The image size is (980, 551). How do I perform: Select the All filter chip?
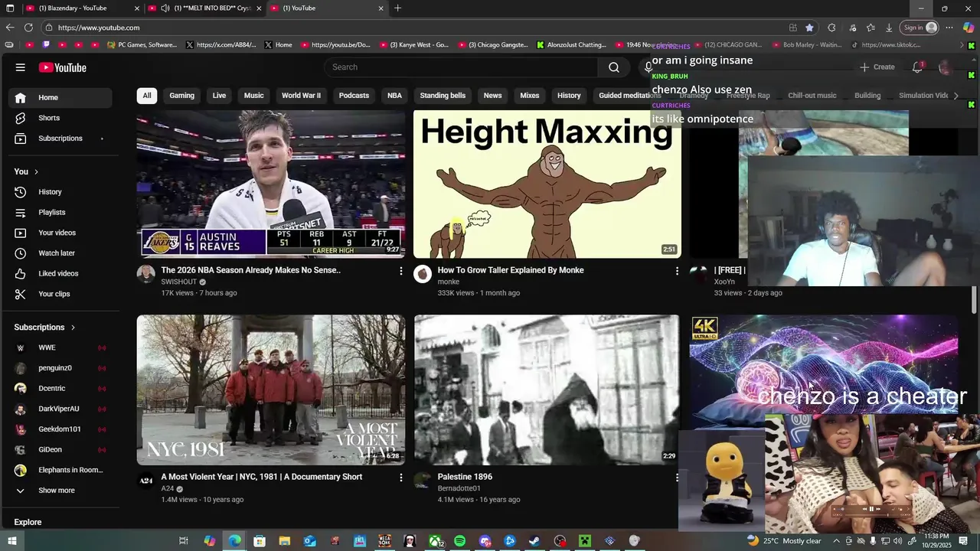pos(146,96)
